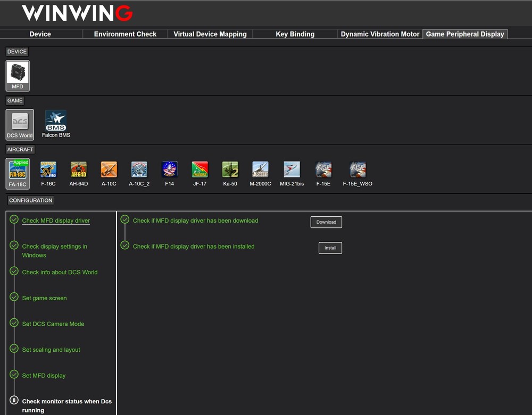Open Dynamic Vibration Motor tab
The image size is (532, 415).
tap(380, 34)
